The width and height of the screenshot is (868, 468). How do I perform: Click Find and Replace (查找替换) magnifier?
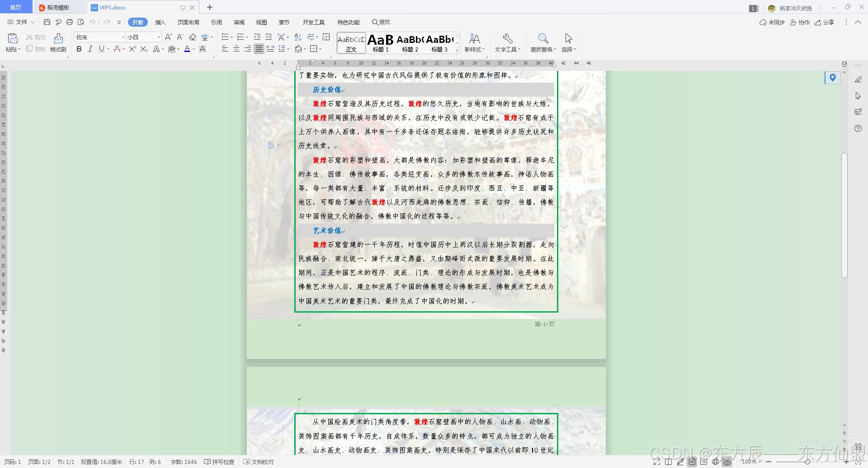click(x=543, y=43)
